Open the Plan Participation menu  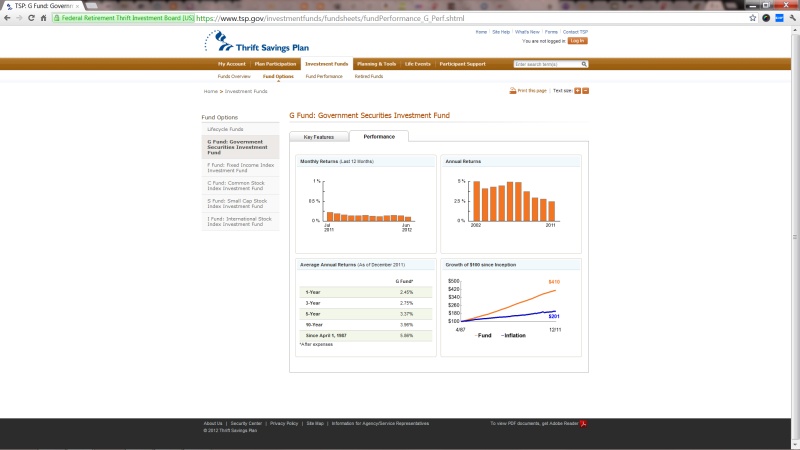(x=275, y=64)
